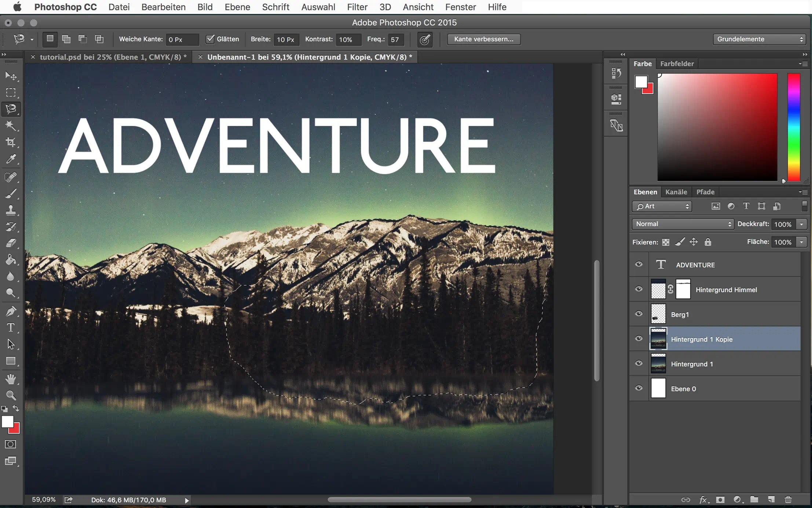This screenshot has height=508, width=812.
Task: Add a layer mask to layer
Action: (x=720, y=500)
